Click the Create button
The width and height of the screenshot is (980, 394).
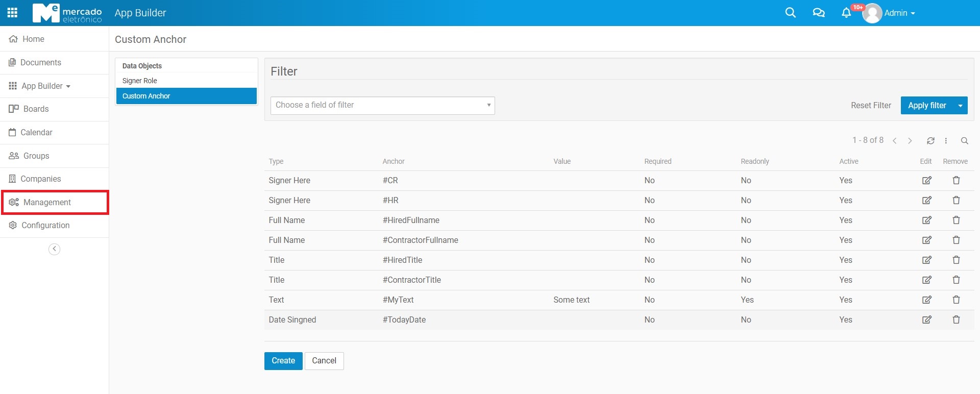283,361
